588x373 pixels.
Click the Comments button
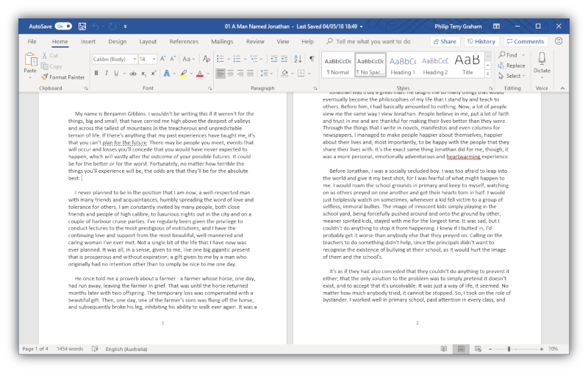click(x=525, y=42)
